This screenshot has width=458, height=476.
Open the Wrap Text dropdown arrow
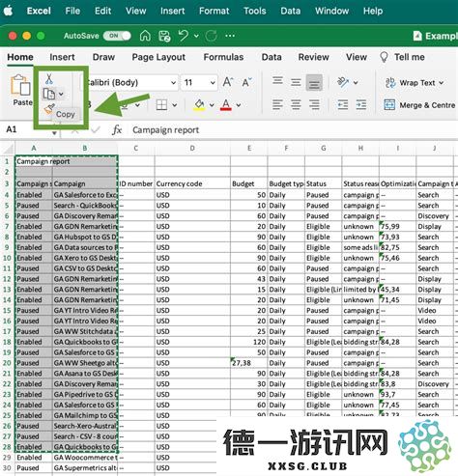tap(441, 83)
